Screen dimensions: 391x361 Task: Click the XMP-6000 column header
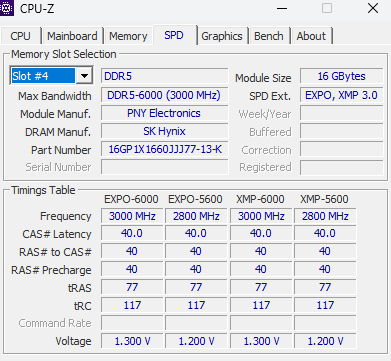point(260,199)
